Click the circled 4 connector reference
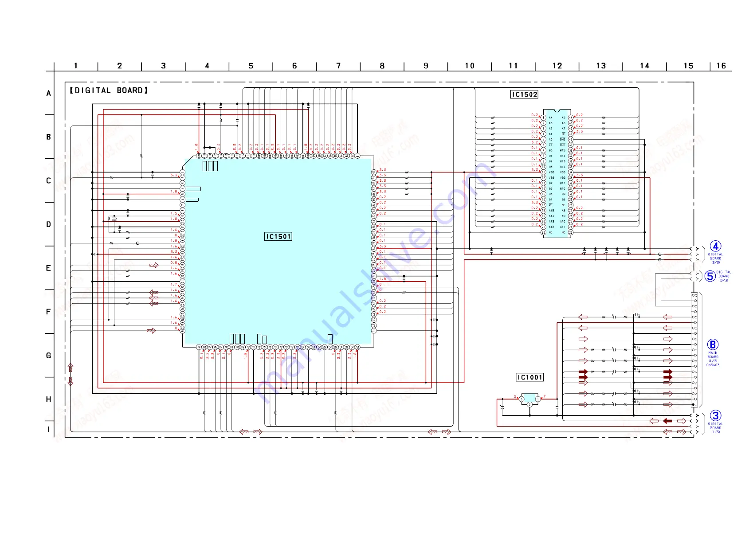745x560 pixels. pyautogui.click(x=715, y=247)
